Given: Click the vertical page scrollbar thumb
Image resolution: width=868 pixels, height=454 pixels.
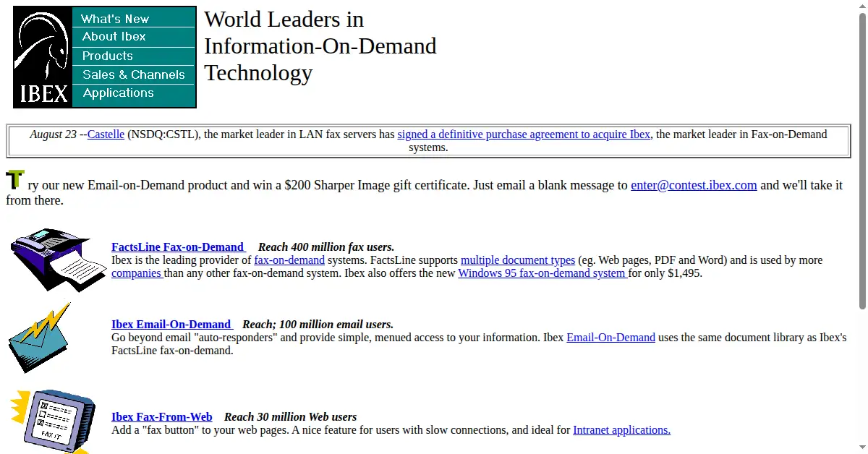Looking at the screenshot, I should [862, 160].
